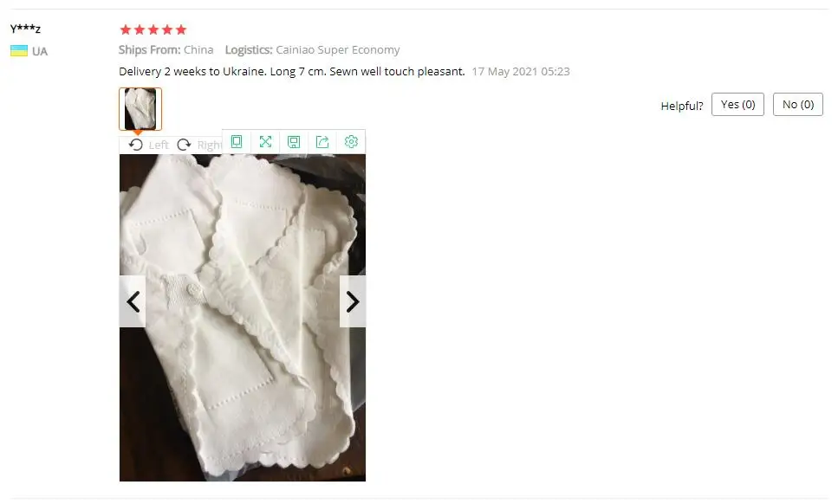Image resolution: width=838 pixels, height=504 pixels.
Task: Click the 'Left' rotation text label
Action: pyautogui.click(x=159, y=145)
